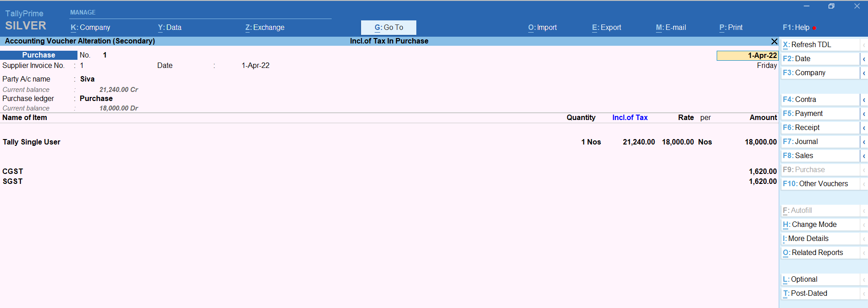868x308 pixels.
Task: Click the item amount 18,000.00
Action: [x=761, y=142]
